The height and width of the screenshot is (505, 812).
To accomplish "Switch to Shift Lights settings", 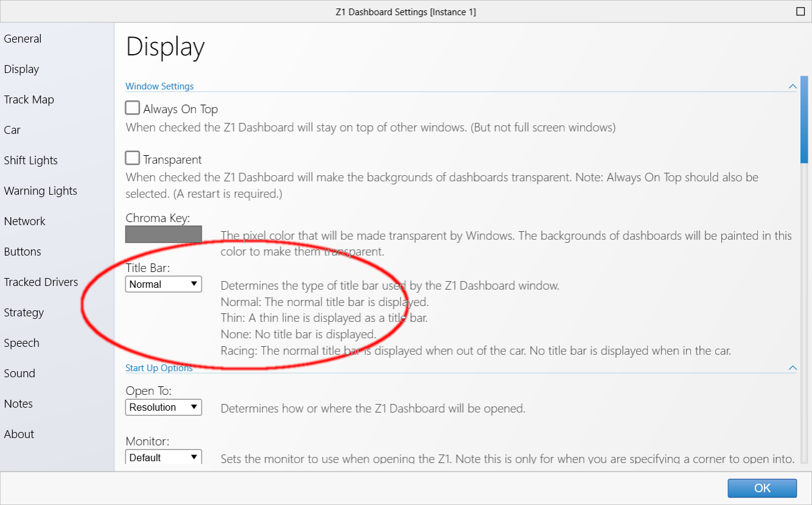I will pyautogui.click(x=30, y=161).
